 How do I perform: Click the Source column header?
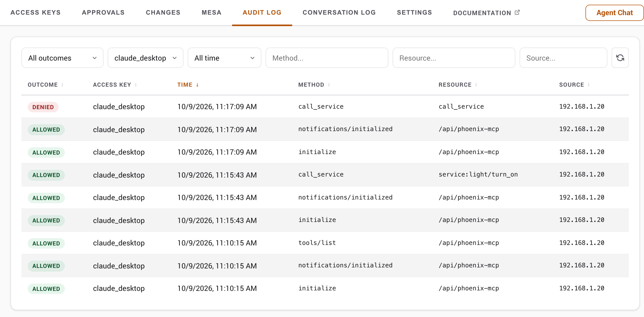pos(572,85)
